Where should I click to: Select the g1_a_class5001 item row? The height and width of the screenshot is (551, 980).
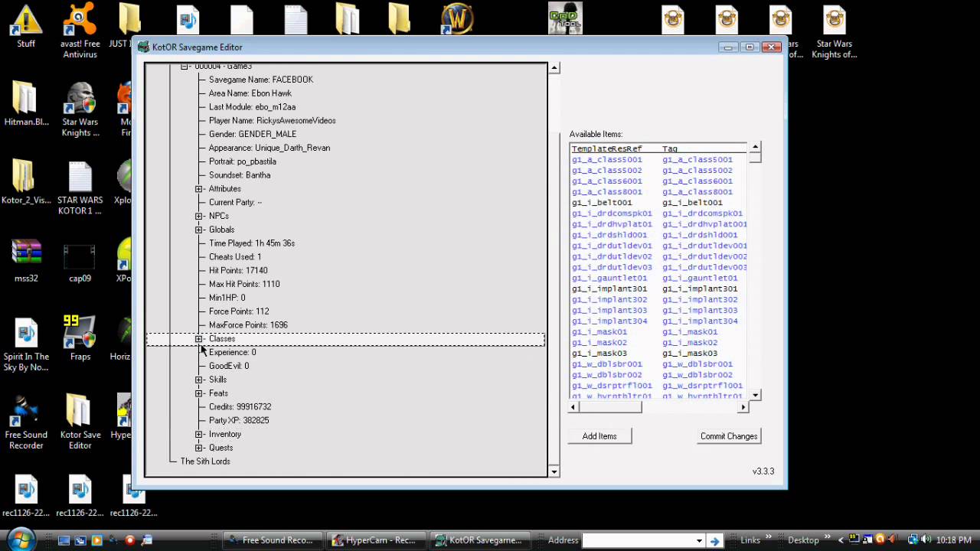(658, 160)
